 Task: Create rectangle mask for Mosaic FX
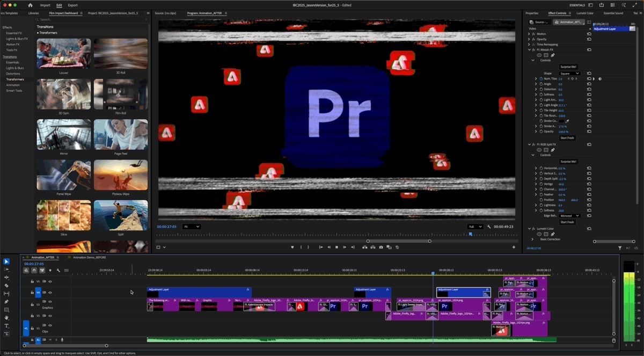(x=546, y=55)
